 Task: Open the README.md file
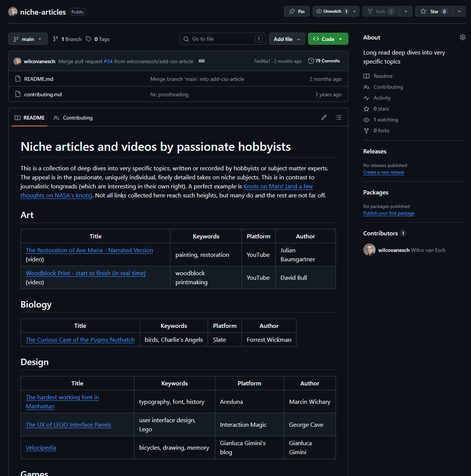(x=39, y=79)
